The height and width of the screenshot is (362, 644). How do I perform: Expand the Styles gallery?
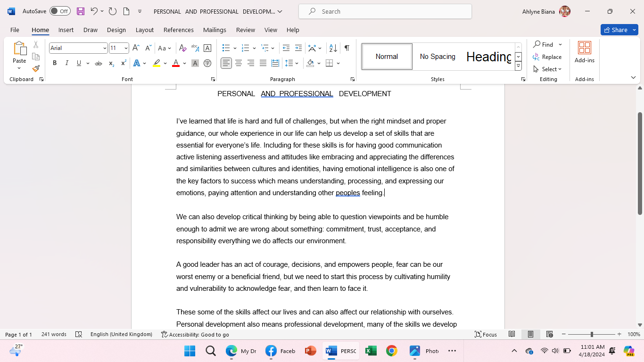point(518,66)
